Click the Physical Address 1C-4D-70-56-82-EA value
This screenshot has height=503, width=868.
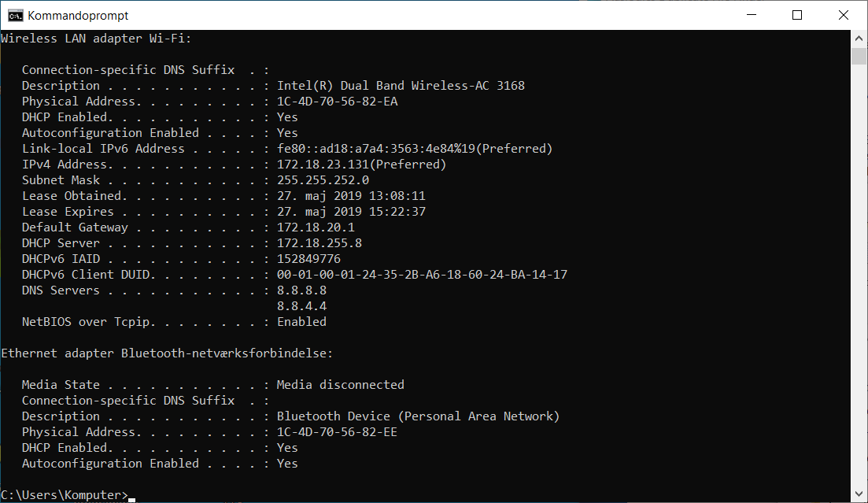[x=337, y=101]
